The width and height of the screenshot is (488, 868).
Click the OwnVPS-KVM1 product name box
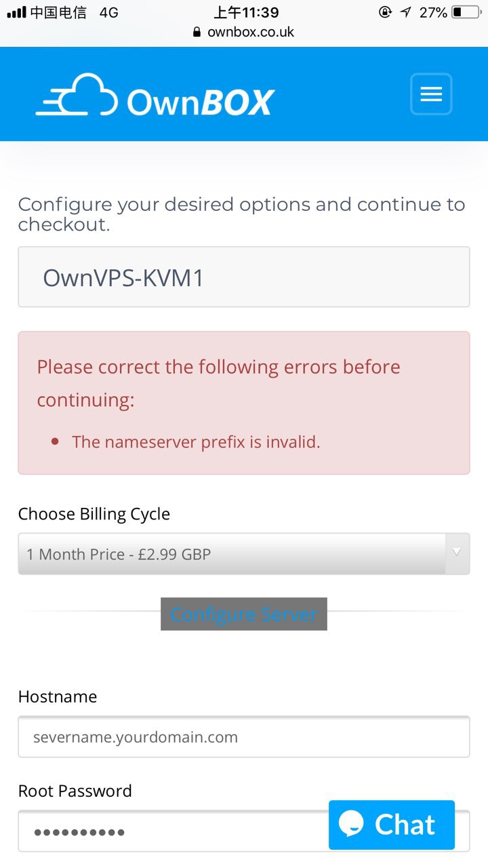coord(244,277)
